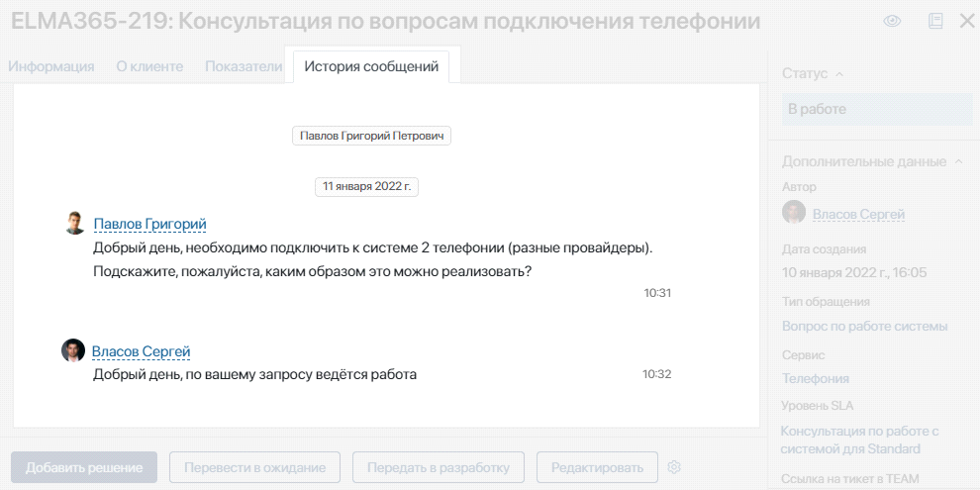Close the ticket window with X
The height and width of the screenshot is (490, 980).
click(967, 21)
